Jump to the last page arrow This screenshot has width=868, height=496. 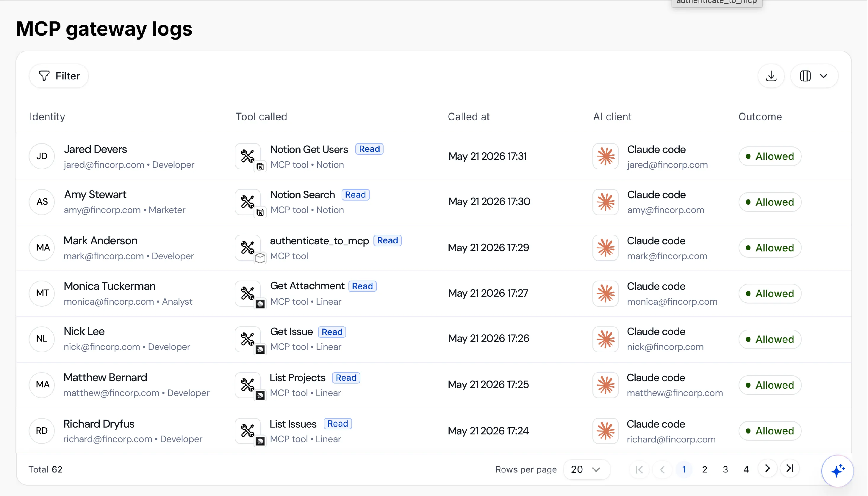coord(790,468)
